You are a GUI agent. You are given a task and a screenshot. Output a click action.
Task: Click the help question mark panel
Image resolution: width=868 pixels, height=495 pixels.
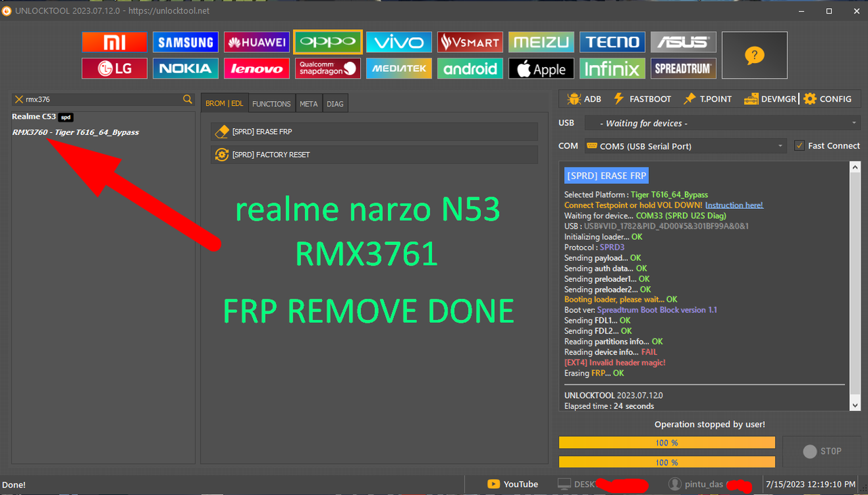(x=754, y=55)
